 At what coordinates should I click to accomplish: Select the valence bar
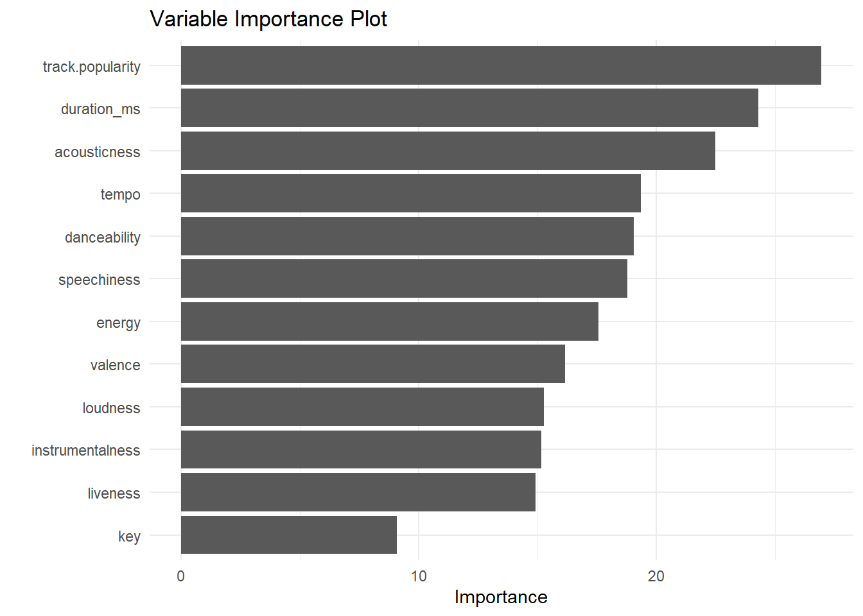pos(373,364)
